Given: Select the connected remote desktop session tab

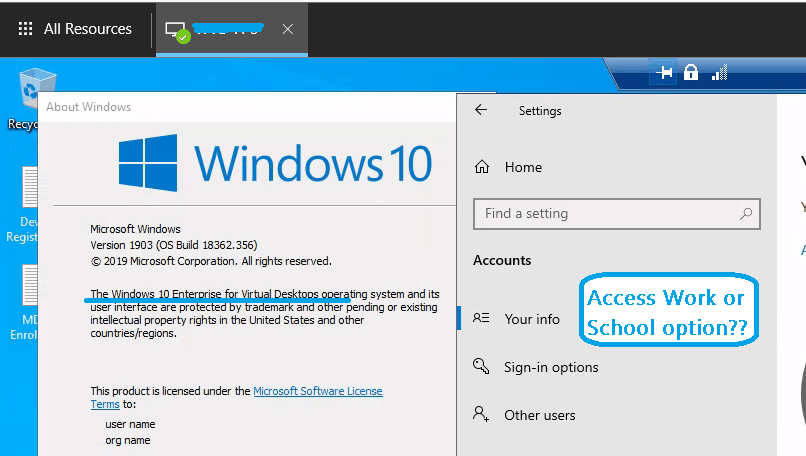Looking at the screenshot, I should point(232,29).
